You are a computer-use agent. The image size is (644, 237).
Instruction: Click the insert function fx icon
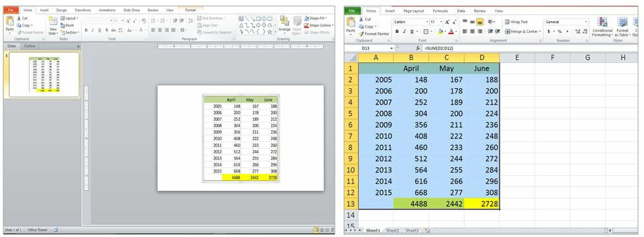tap(418, 48)
